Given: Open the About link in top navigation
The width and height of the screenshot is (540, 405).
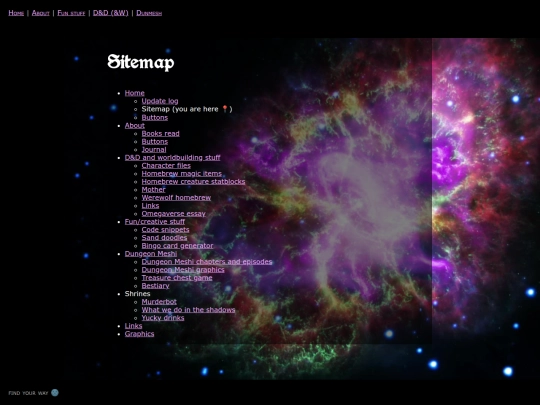Looking at the screenshot, I should click(41, 13).
